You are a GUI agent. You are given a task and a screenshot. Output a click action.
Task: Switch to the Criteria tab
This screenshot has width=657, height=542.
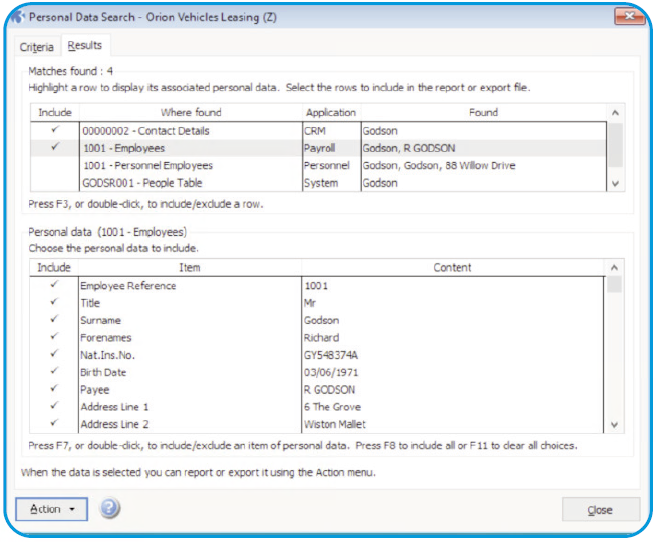[37, 47]
